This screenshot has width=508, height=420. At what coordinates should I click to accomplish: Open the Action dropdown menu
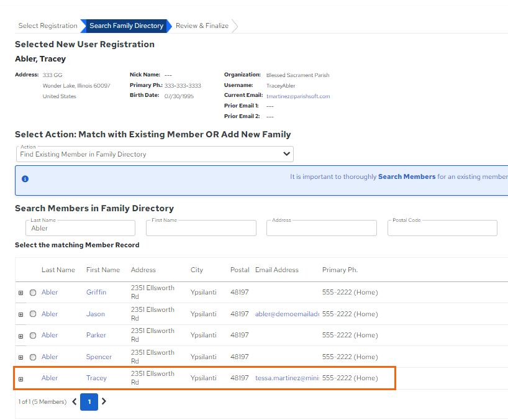pos(155,154)
